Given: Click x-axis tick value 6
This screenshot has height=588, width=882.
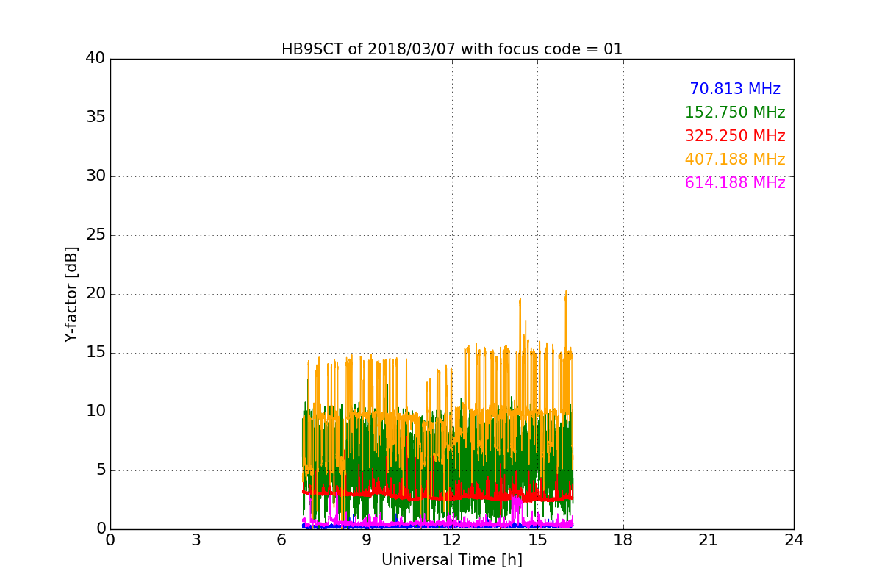Looking at the screenshot, I should coord(282,540).
